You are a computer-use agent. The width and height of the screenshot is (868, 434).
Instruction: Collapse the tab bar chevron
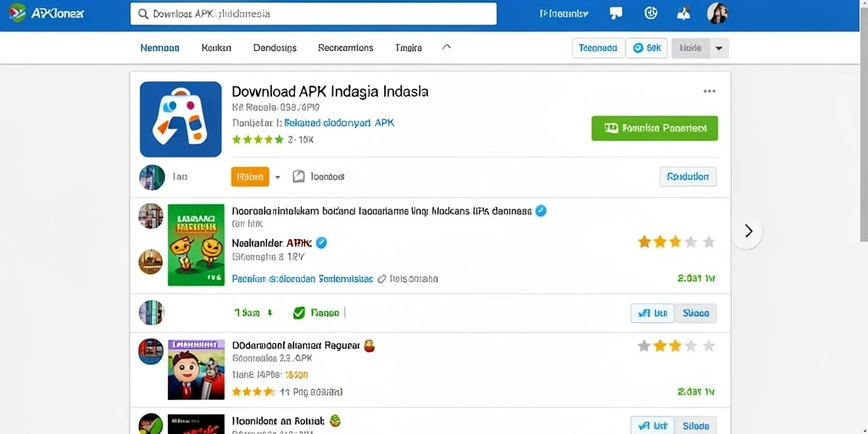pyautogui.click(x=447, y=47)
